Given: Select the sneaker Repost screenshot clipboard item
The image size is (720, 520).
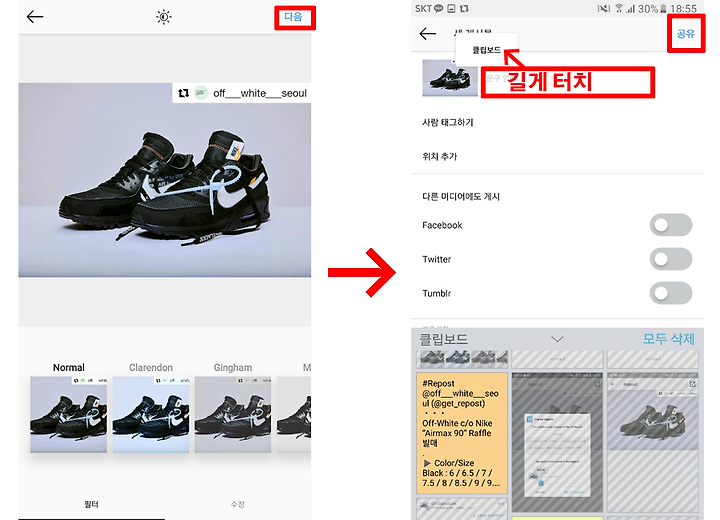Looking at the screenshot, I should [653, 442].
